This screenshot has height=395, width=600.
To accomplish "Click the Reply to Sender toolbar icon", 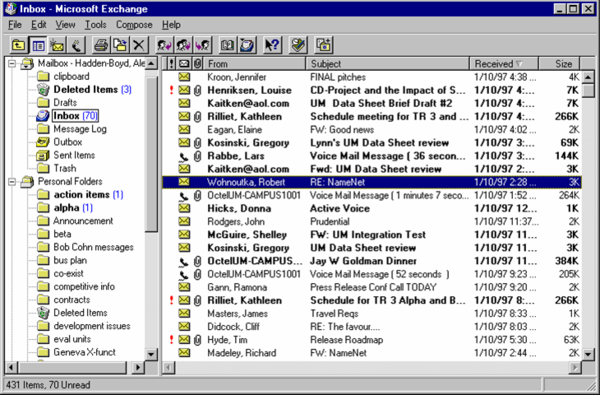I will click(165, 46).
